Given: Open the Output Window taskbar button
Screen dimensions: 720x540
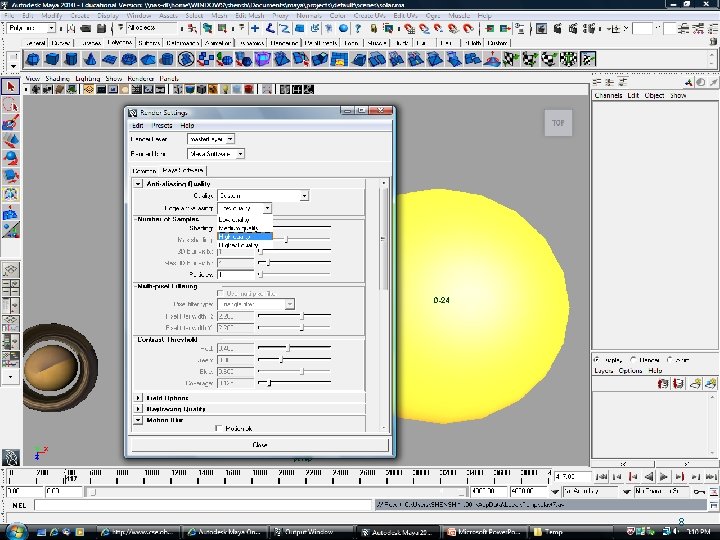Looking at the screenshot, I should pos(310,530).
